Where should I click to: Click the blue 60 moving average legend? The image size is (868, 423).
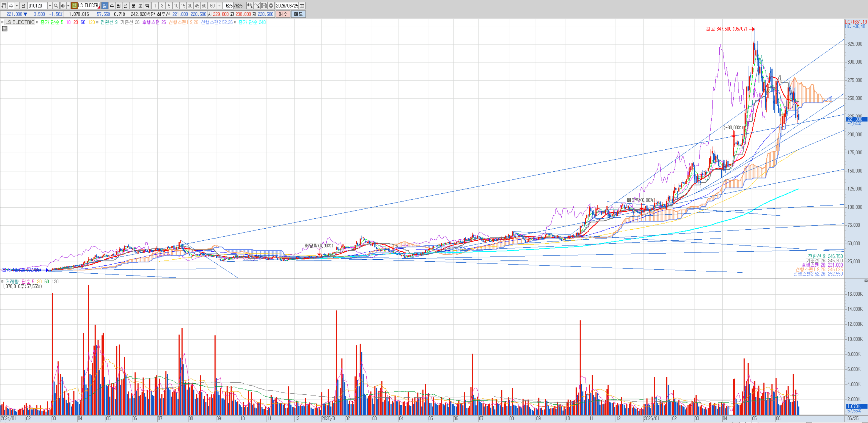coord(83,22)
